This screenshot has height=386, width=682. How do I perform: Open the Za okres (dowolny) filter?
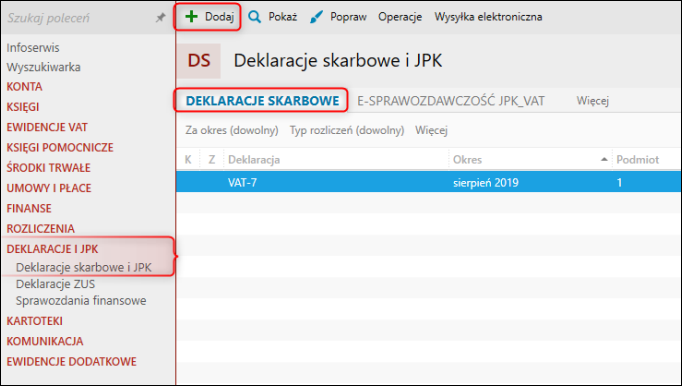(x=232, y=130)
